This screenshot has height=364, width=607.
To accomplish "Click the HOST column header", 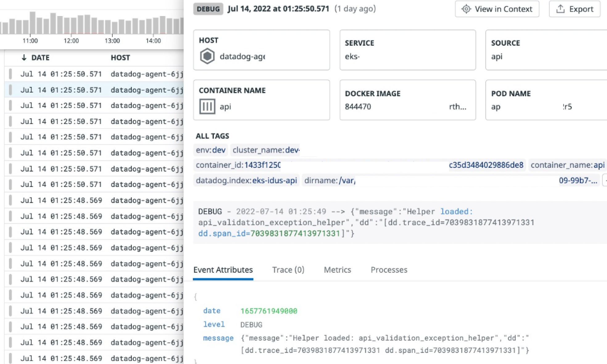I will point(120,58).
